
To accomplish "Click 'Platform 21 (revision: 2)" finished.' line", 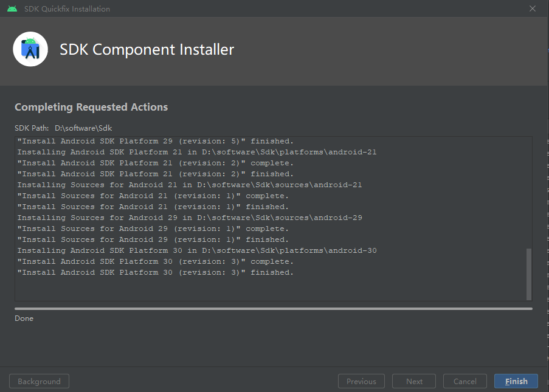I will coord(156,174).
